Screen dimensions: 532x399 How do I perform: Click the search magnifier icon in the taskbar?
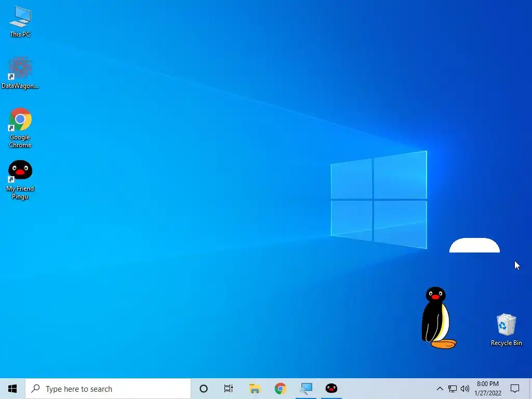35,389
